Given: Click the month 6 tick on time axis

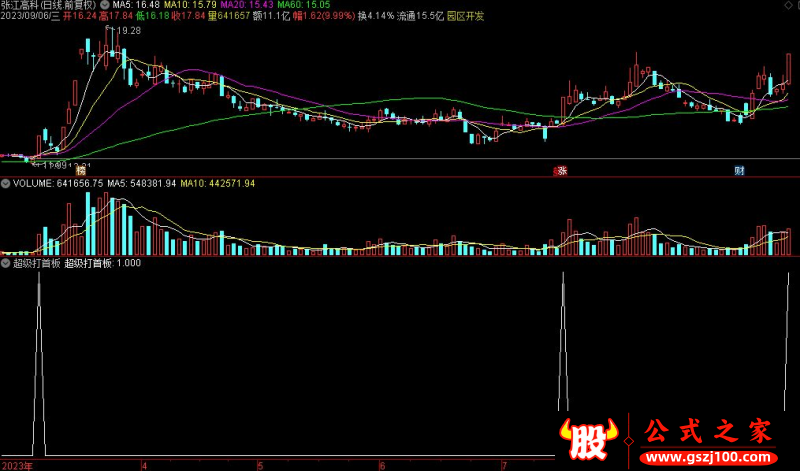Looking at the screenshot, I should click(x=382, y=466).
